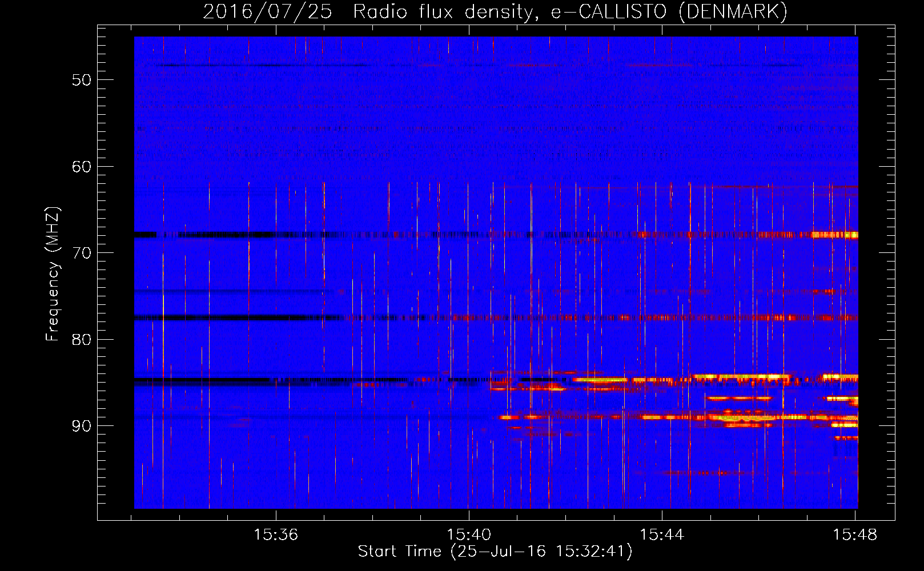The height and width of the screenshot is (571, 924).
Task: Click the 80 MHz frequency tick label
Action: (x=82, y=340)
